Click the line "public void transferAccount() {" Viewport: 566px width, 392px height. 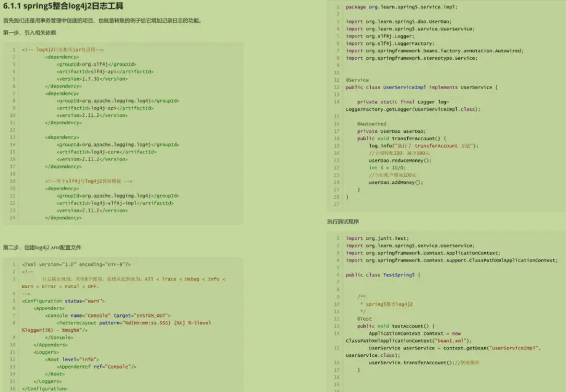[x=402, y=138]
